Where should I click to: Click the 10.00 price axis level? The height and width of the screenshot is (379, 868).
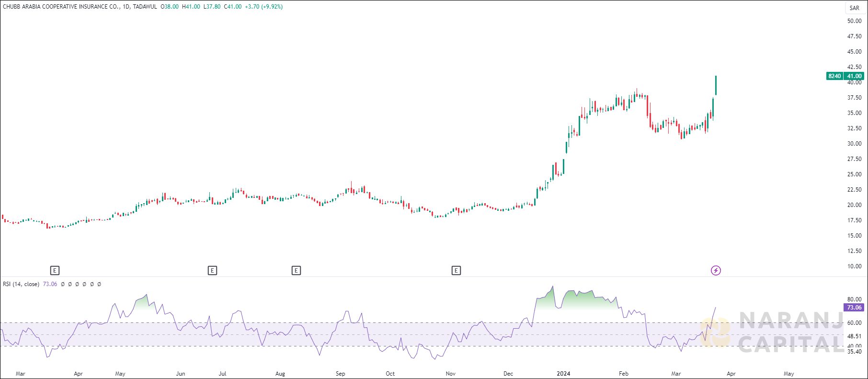tap(854, 266)
